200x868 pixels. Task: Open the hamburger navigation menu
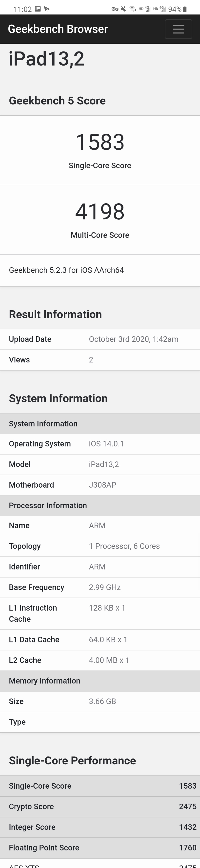tap(179, 29)
